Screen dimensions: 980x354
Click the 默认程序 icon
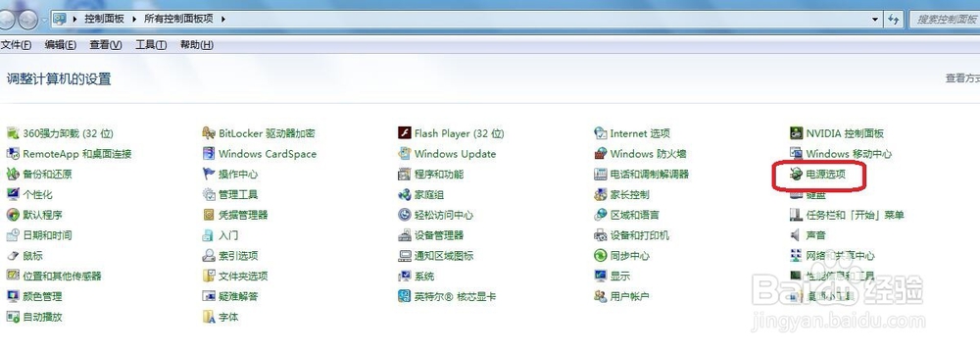coord(13,215)
